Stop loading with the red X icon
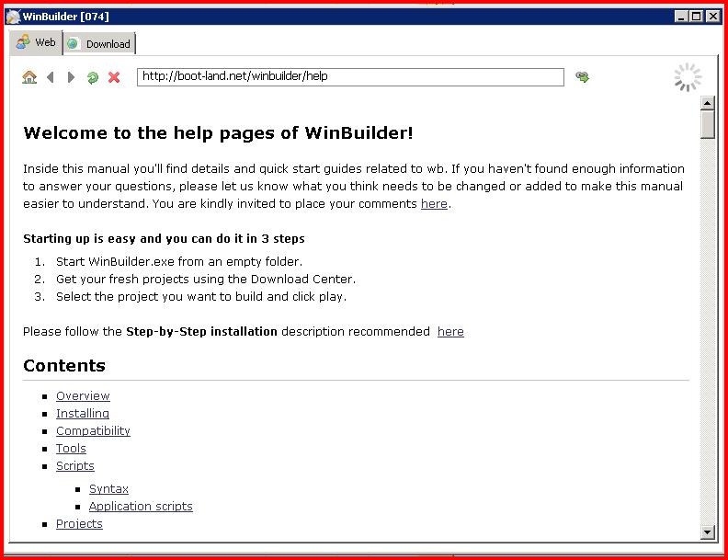Viewport: 728px width, 560px height. [114, 77]
